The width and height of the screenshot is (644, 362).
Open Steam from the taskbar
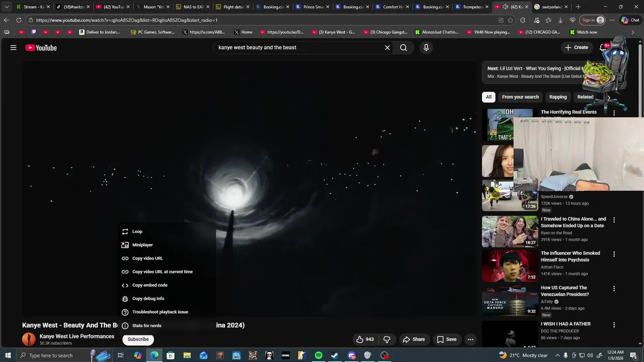click(335, 355)
